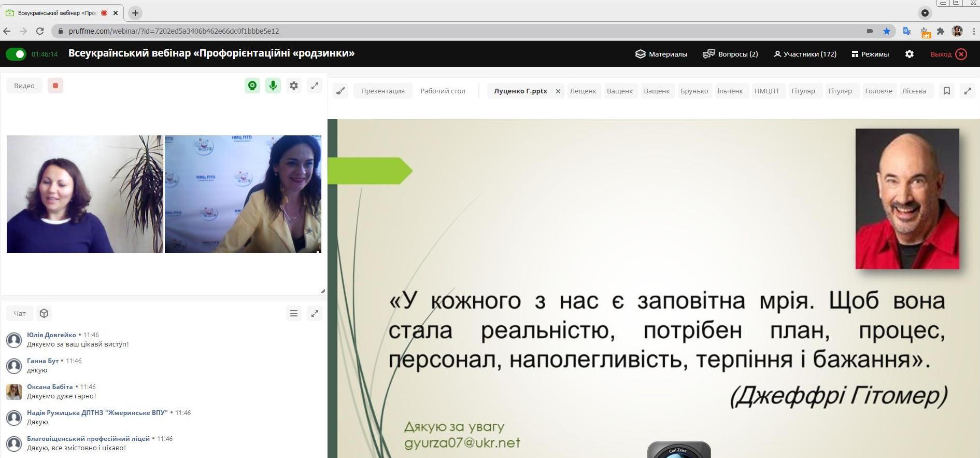Open the chat hamburger menu
980x458 pixels.
tap(294, 313)
